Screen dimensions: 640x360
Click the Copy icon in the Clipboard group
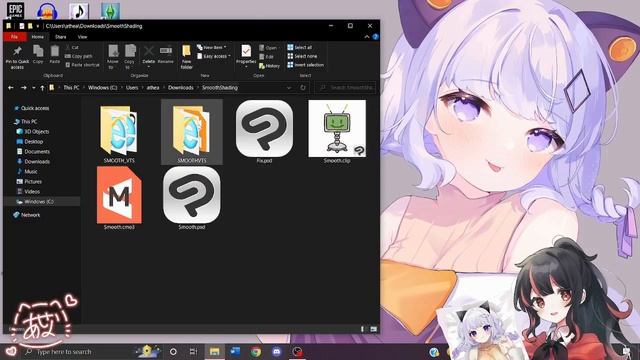pyautogui.click(x=38, y=55)
